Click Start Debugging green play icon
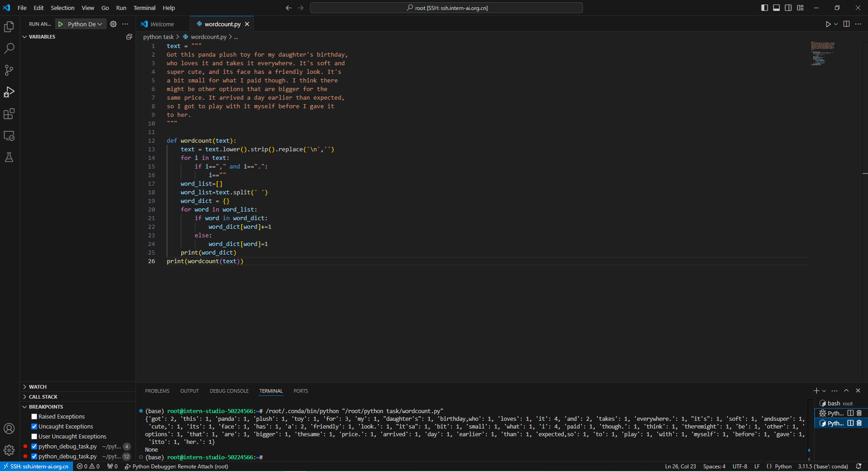This screenshot has height=472, width=868. click(61, 24)
